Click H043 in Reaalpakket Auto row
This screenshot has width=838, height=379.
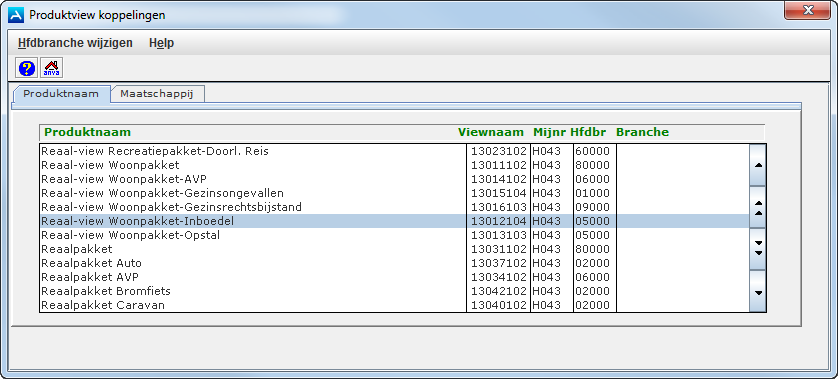546,263
